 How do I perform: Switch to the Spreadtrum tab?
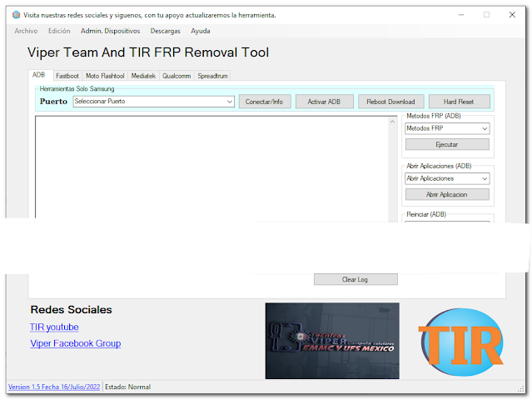[213, 76]
